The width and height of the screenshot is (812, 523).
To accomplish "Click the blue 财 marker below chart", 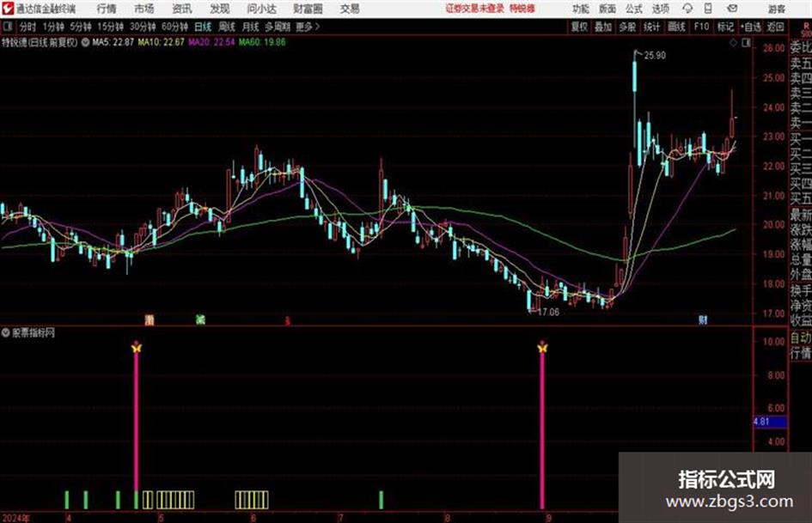I will [x=703, y=319].
